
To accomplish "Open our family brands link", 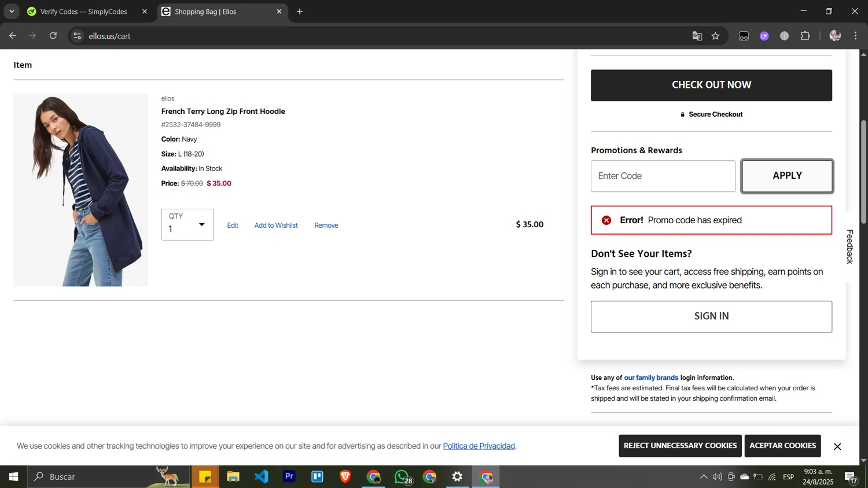I will [x=651, y=378].
